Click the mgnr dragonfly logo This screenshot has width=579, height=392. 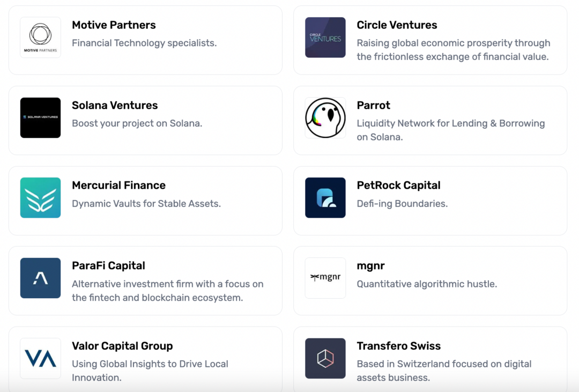tap(325, 278)
